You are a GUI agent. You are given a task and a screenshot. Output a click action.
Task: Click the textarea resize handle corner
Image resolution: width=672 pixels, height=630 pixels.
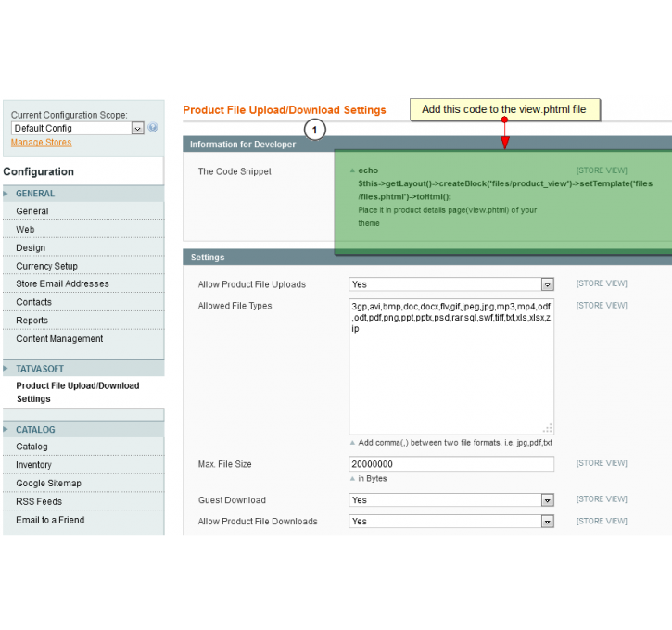coord(548,429)
